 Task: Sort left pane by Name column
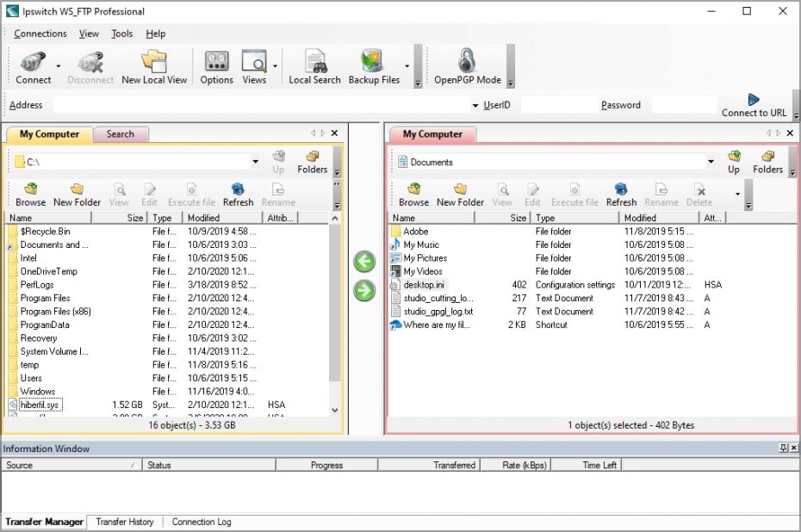point(48,218)
